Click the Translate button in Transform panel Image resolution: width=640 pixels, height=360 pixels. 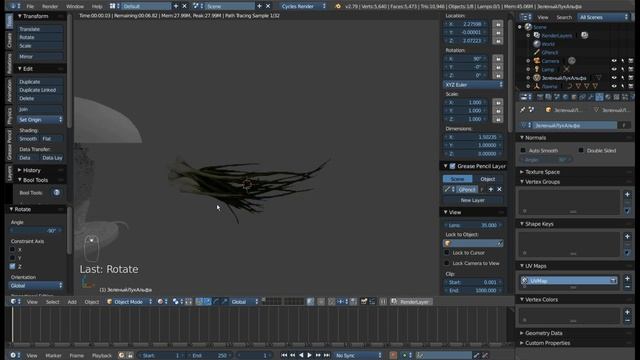[40, 29]
